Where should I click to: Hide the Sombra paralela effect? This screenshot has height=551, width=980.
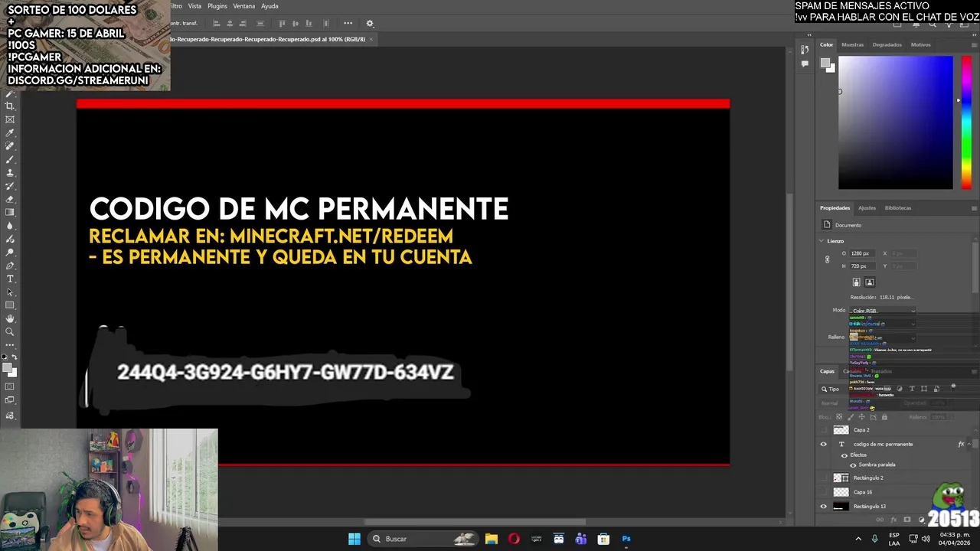[x=853, y=465]
